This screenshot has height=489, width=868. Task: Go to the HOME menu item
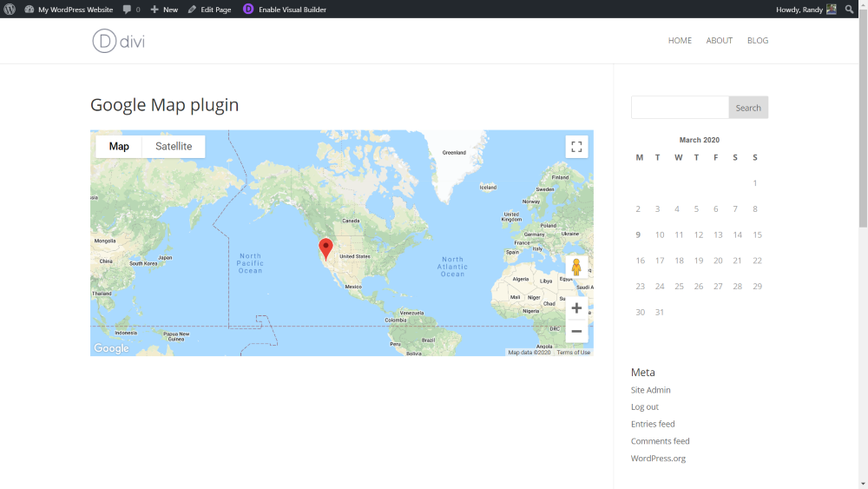(680, 41)
